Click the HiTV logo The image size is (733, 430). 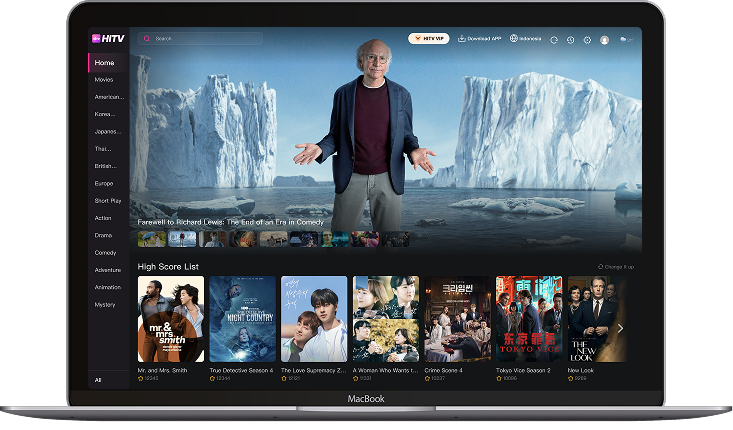pyautogui.click(x=107, y=39)
